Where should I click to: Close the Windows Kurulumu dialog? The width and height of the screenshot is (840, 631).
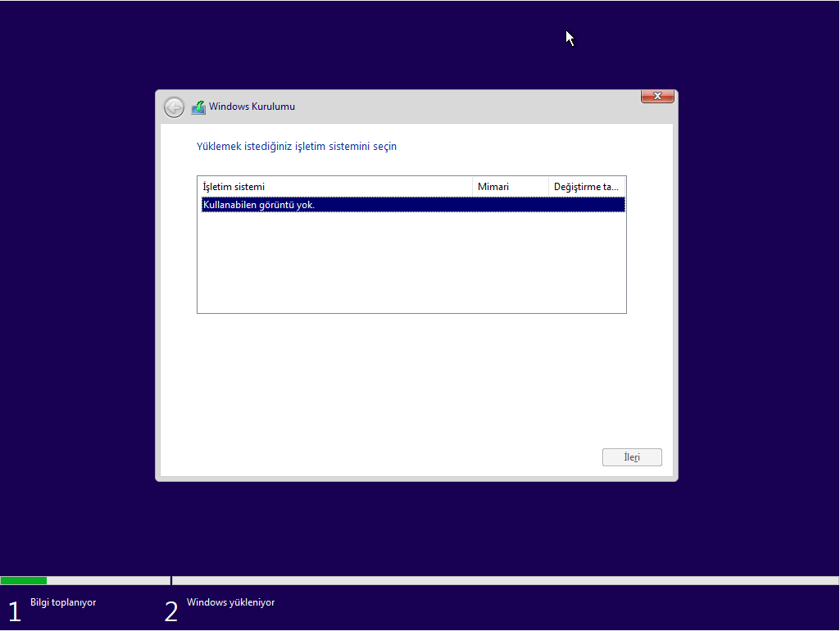pos(657,96)
